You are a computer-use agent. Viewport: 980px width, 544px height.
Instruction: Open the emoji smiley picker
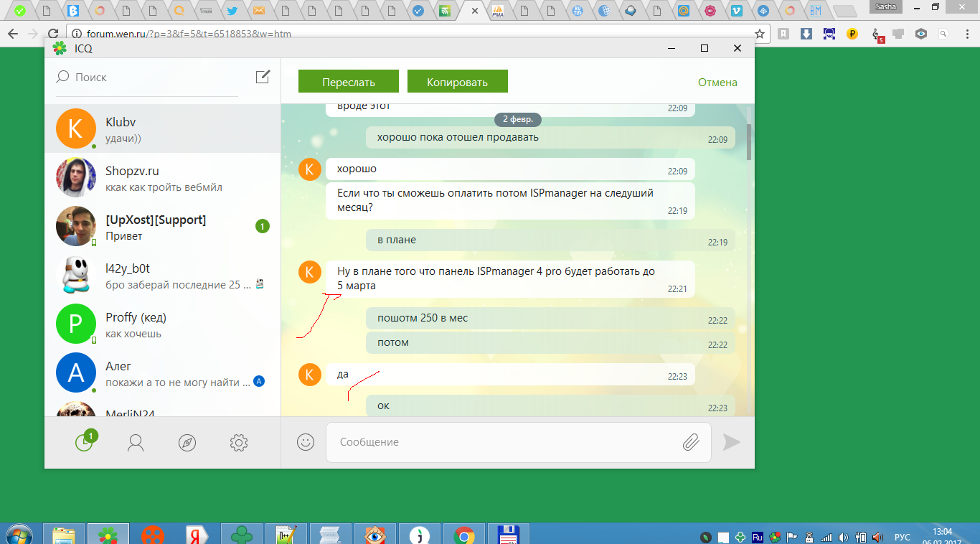306,442
